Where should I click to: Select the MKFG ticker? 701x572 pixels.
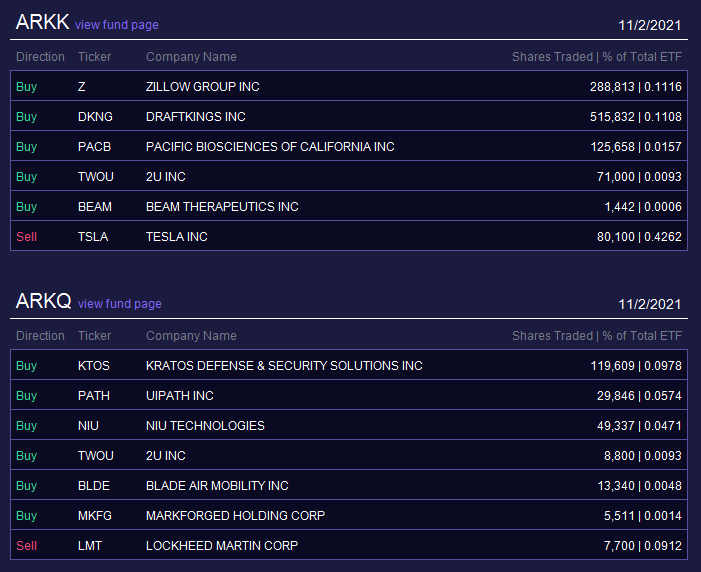[x=95, y=516]
